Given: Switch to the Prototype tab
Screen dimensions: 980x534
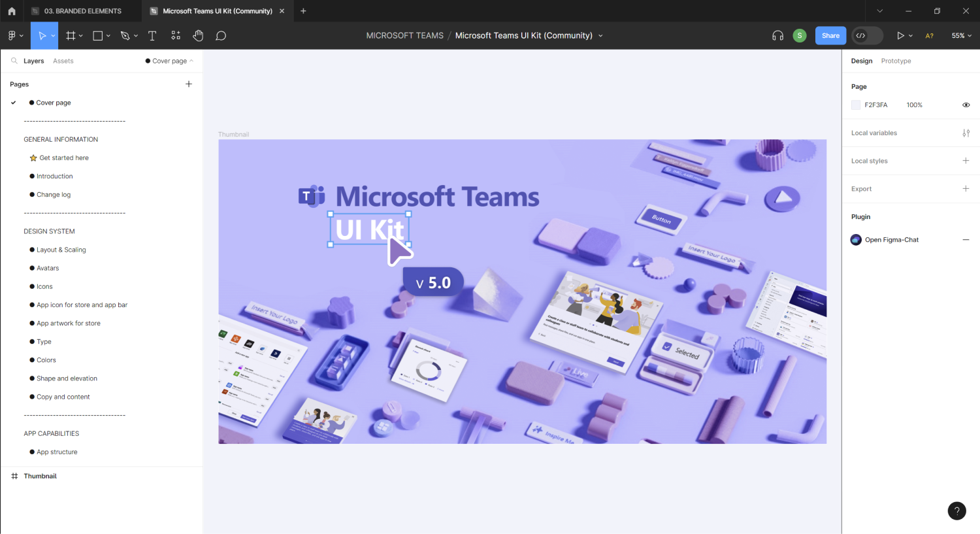Looking at the screenshot, I should pyautogui.click(x=896, y=61).
